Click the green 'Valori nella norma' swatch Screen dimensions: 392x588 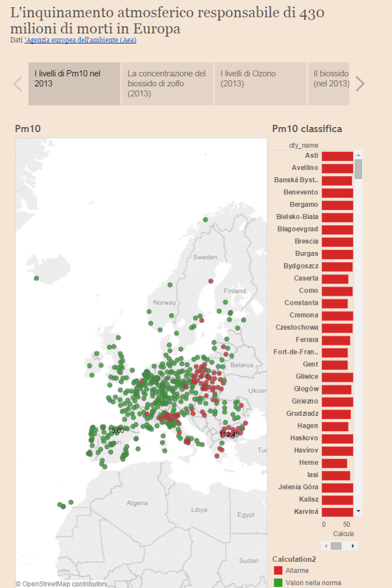click(278, 583)
